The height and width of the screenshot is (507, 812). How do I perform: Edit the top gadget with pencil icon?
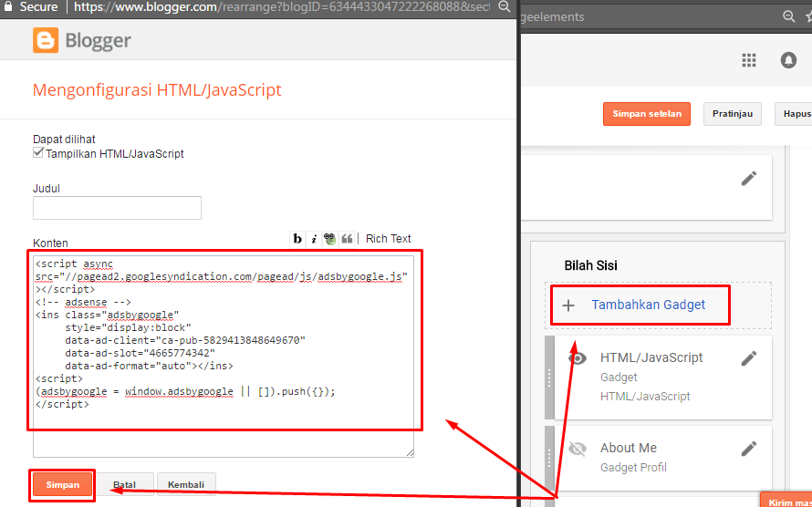(x=749, y=179)
